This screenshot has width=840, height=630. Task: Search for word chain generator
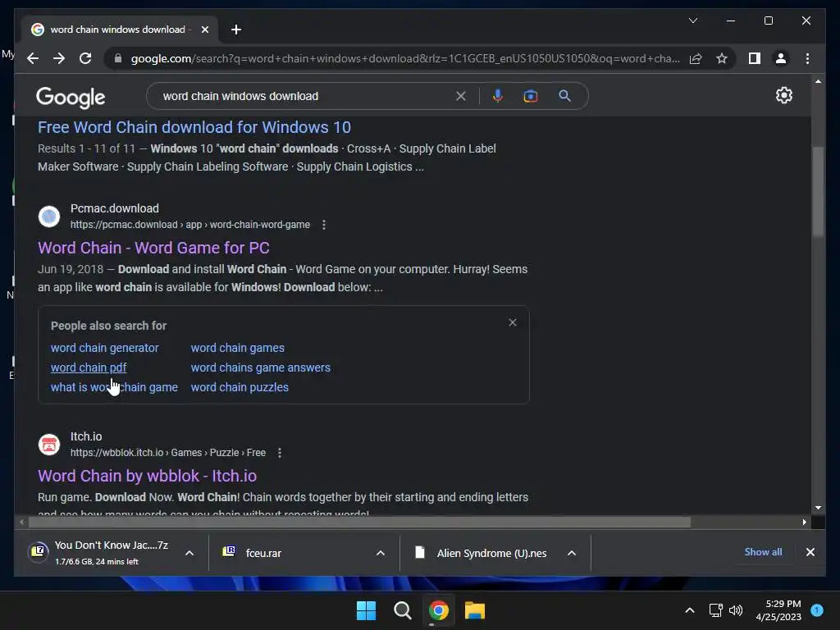click(104, 348)
